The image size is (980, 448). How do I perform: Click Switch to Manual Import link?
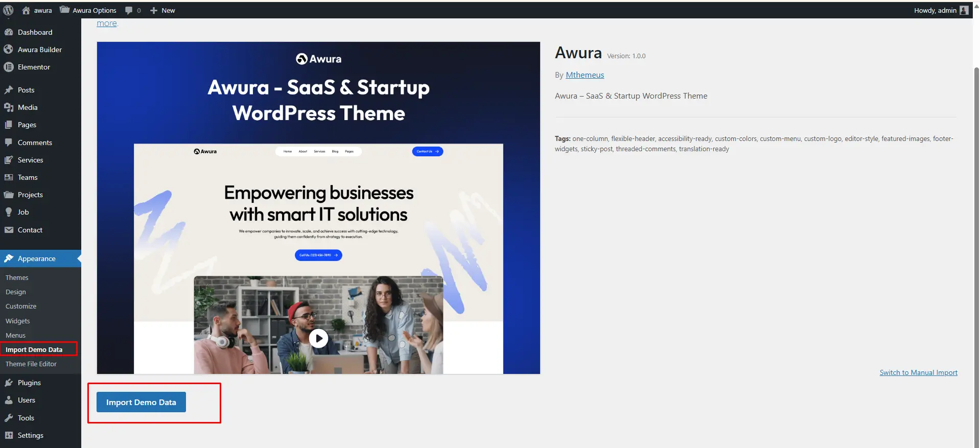918,372
